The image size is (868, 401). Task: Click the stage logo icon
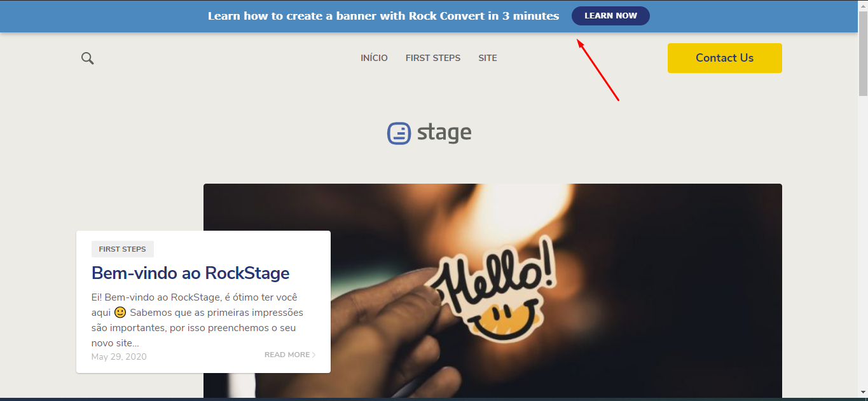coord(399,133)
